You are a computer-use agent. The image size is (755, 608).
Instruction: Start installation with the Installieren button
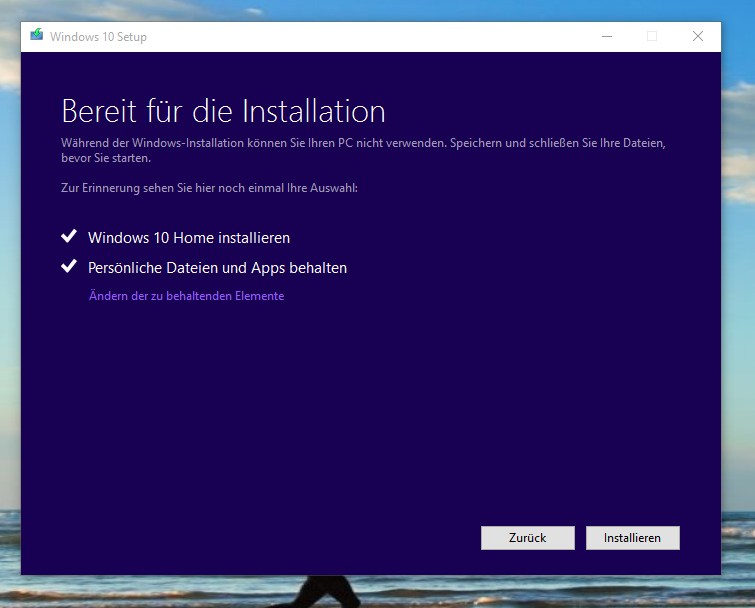click(632, 538)
